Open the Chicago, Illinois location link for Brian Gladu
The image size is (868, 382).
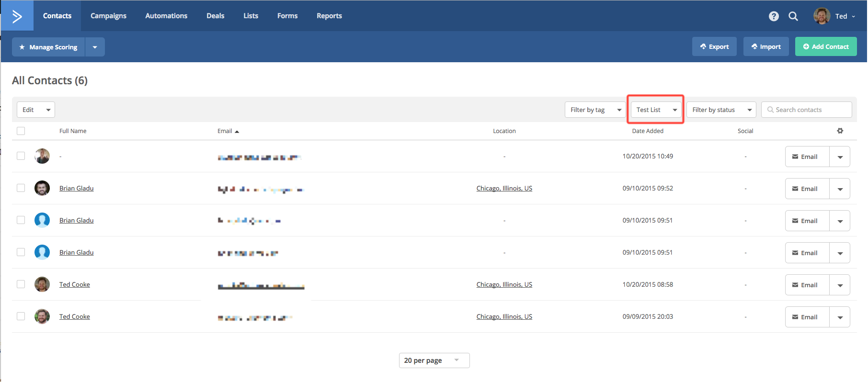[x=504, y=188]
